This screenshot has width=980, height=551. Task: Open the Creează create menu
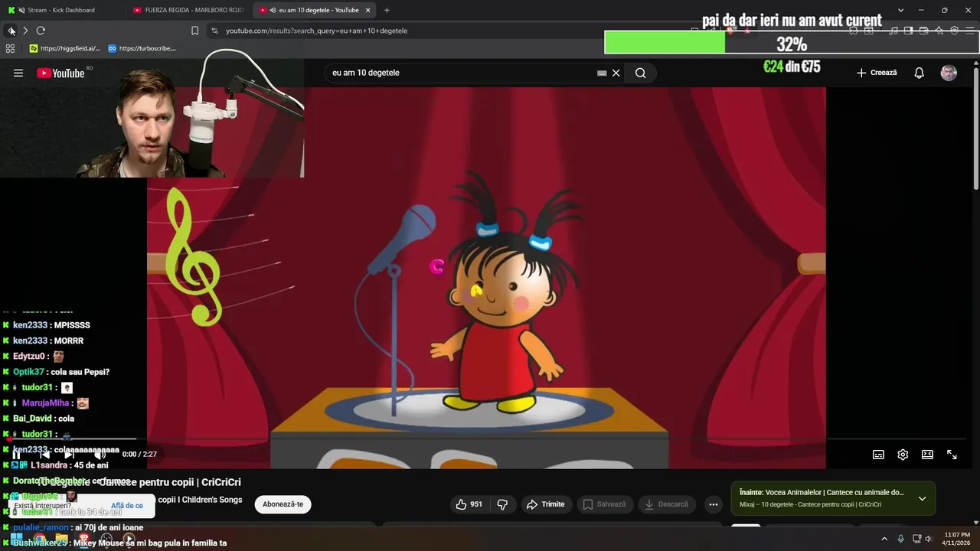pos(877,73)
